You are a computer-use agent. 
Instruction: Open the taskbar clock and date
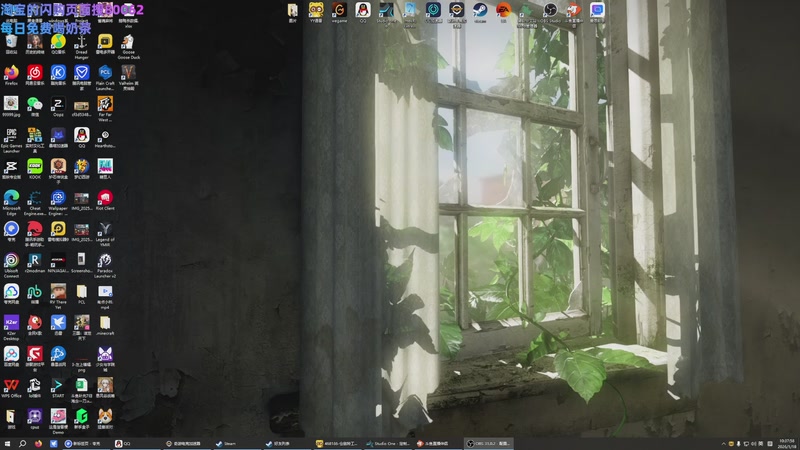click(787, 444)
